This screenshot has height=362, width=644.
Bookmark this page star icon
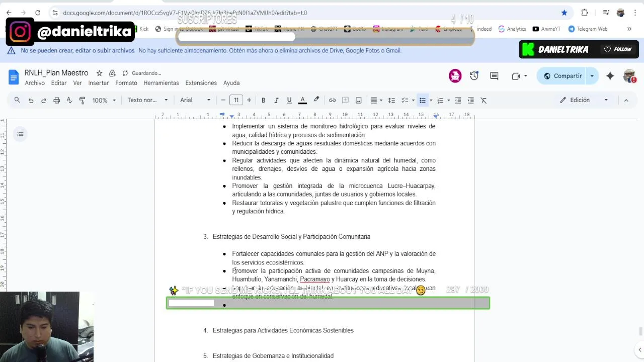(565, 13)
